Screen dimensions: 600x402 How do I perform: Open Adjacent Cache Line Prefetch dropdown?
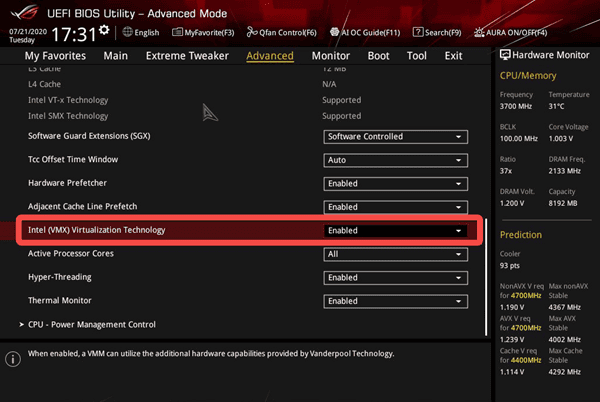click(x=395, y=207)
